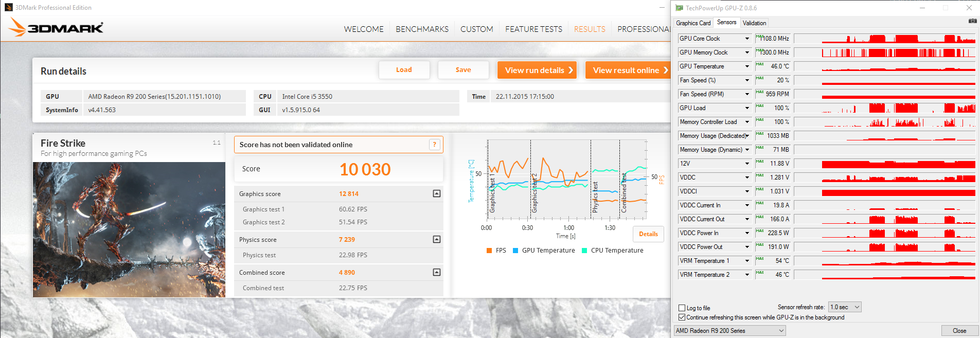Switch to Graphics Card tab
Viewport: 980px width, 338px height.
coord(693,23)
